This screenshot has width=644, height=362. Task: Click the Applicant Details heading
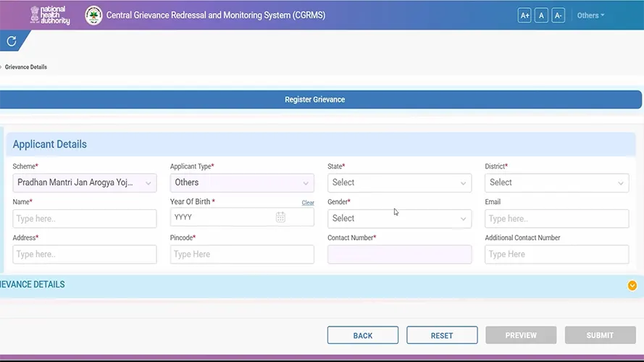click(50, 145)
